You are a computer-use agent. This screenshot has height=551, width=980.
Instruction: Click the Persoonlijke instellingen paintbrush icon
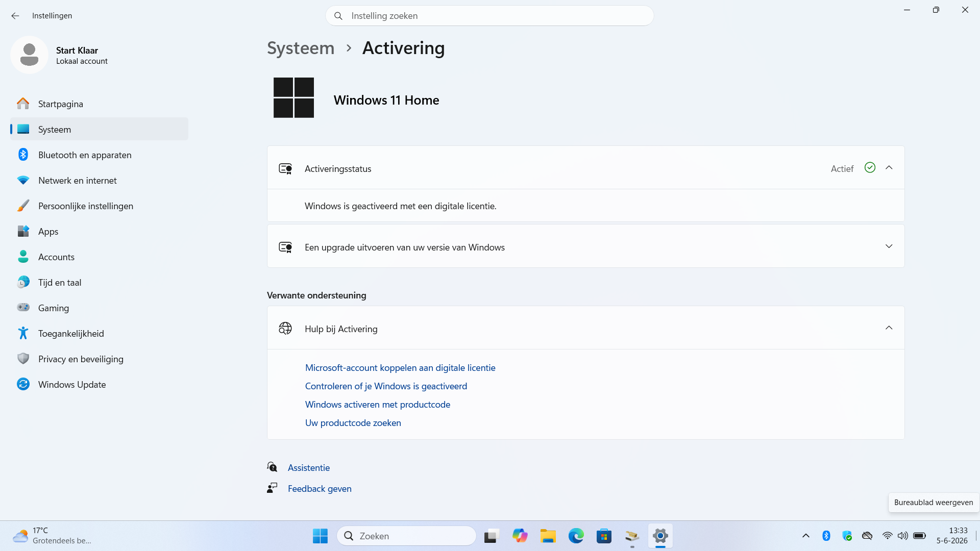point(23,206)
